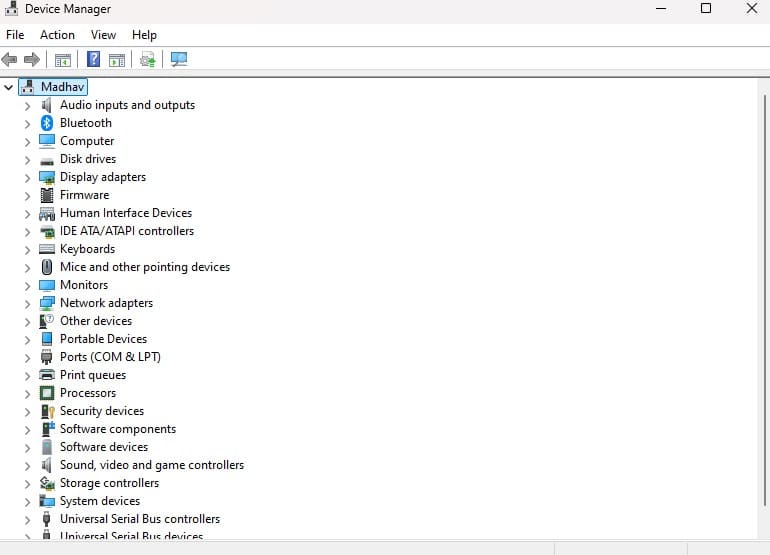The image size is (770, 555).
Task: Select Software devices label
Action: [104, 447]
